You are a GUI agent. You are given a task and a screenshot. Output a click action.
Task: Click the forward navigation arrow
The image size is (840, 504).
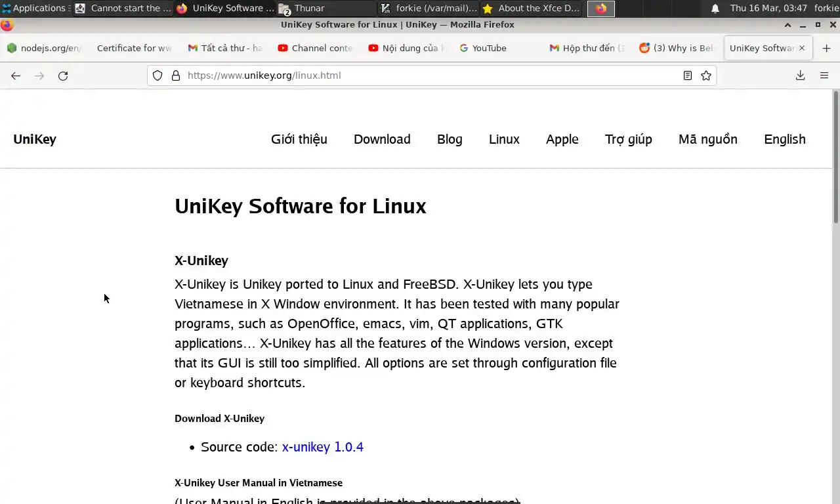(x=39, y=75)
